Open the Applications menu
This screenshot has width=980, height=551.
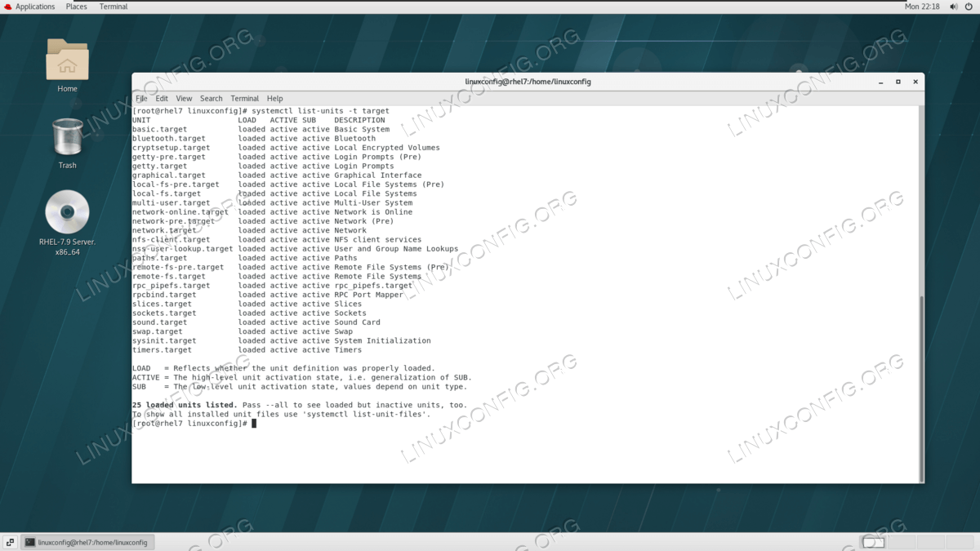(x=35, y=7)
